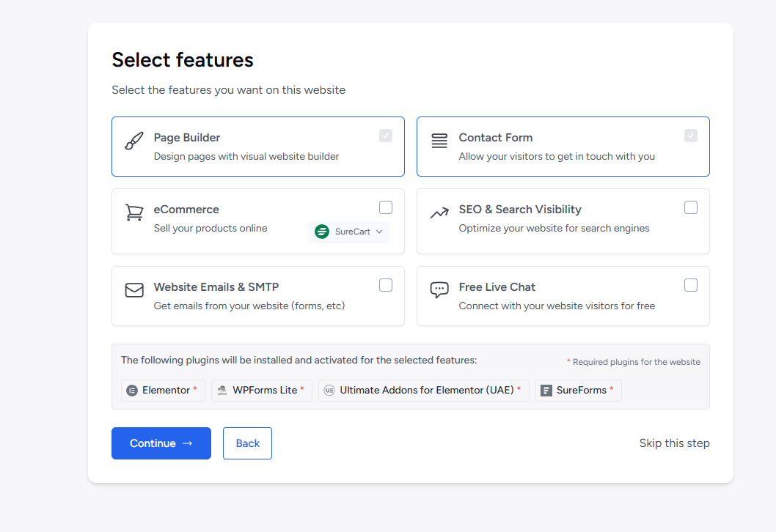Go back using the Back button

click(247, 443)
